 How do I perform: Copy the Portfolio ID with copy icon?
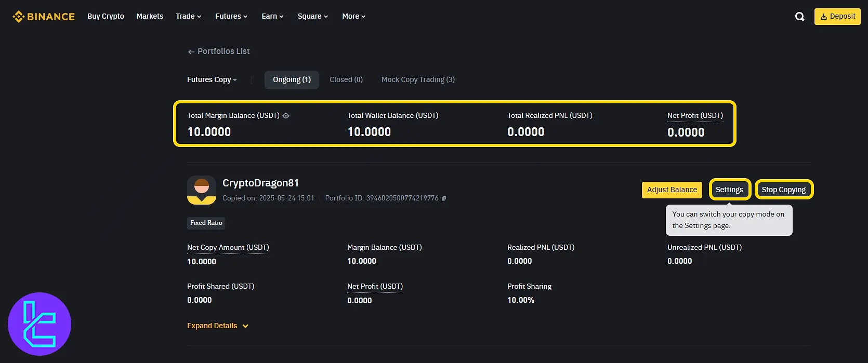coord(444,198)
